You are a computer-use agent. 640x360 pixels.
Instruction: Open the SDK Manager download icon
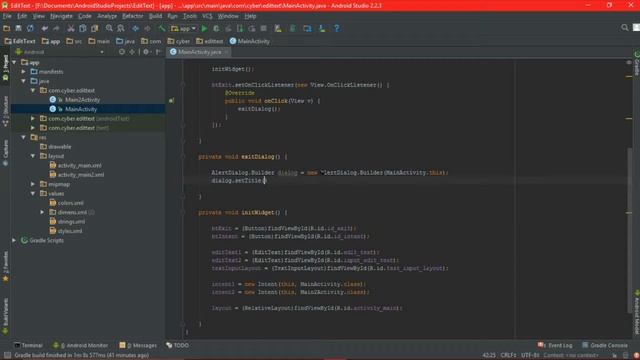[322, 29]
